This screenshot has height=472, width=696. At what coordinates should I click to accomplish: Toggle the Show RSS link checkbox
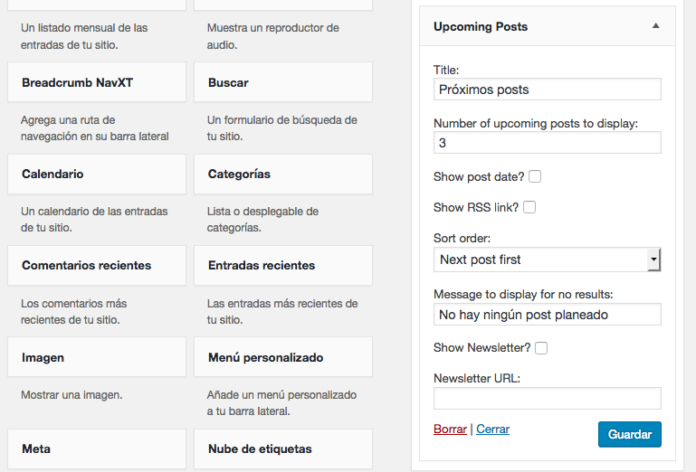click(x=529, y=208)
